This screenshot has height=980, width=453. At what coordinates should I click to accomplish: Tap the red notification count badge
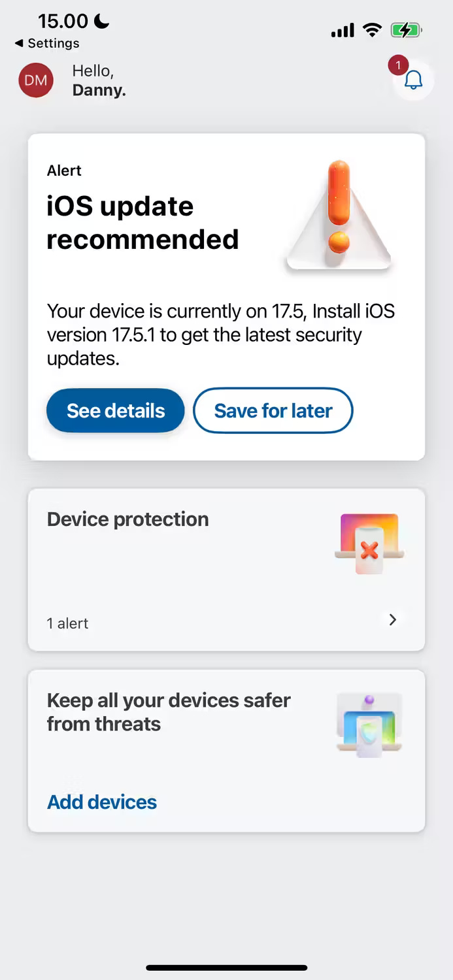[398, 65]
